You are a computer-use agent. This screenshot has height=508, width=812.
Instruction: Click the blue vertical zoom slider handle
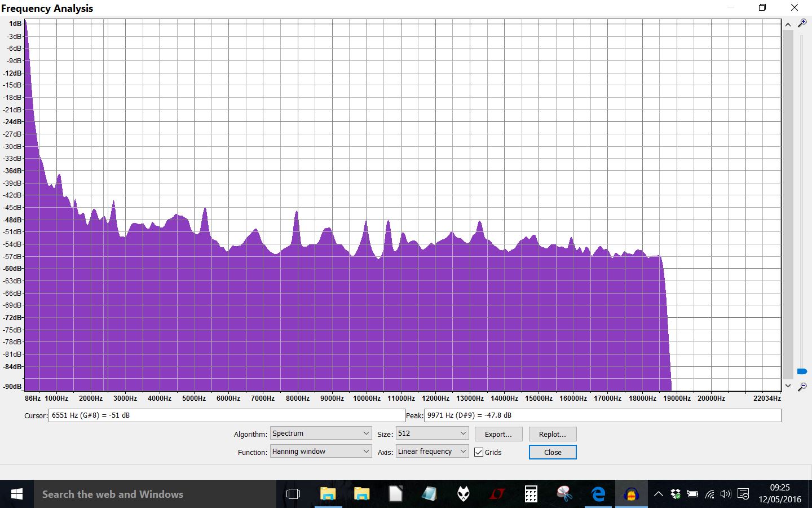pyautogui.click(x=802, y=371)
